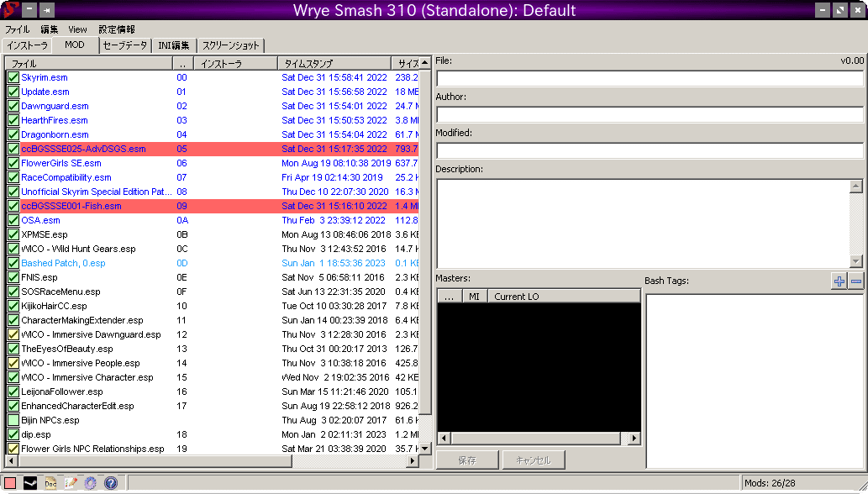
Task: Select LeijonaFollower.esp row
Action: coord(213,392)
